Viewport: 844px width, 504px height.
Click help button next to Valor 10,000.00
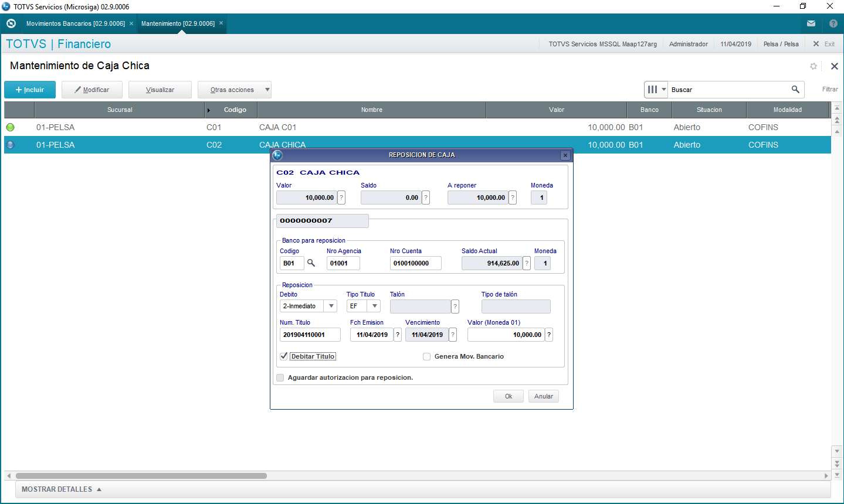click(341, 197)
